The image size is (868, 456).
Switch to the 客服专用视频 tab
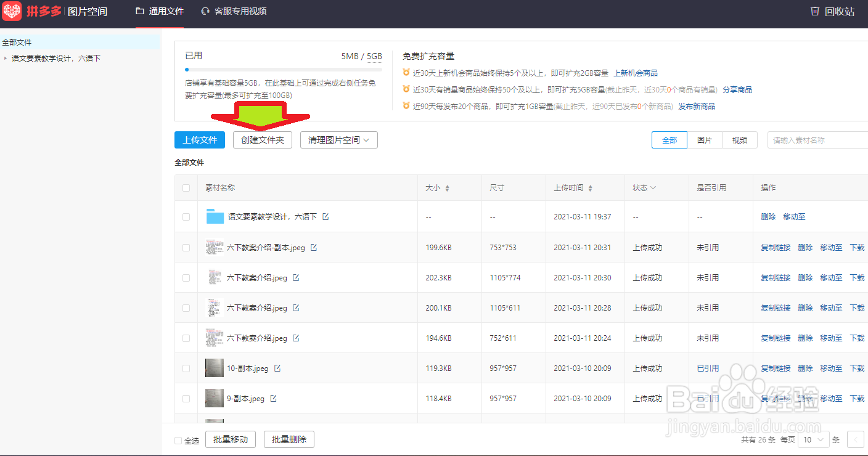[233, 11]
